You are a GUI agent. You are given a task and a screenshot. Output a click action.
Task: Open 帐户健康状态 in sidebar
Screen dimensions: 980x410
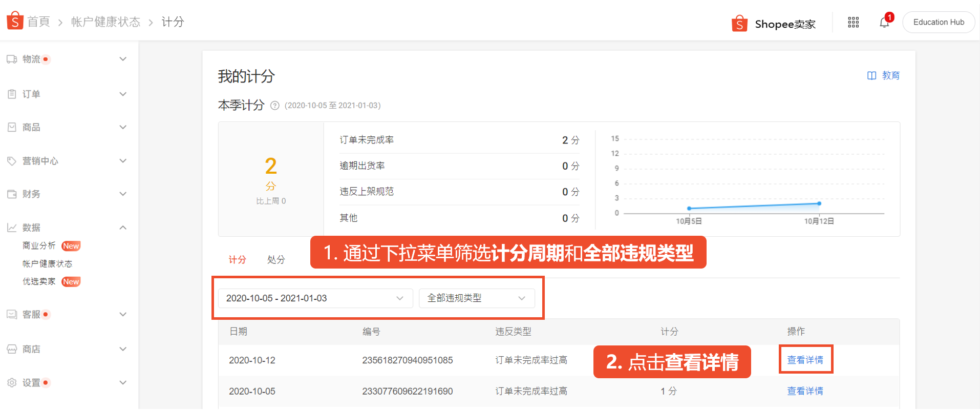point(47,264)
